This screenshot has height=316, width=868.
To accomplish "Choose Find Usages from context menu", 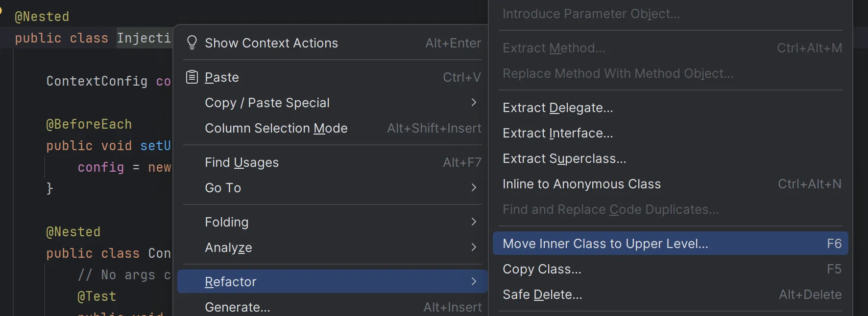I will point(242,162).
